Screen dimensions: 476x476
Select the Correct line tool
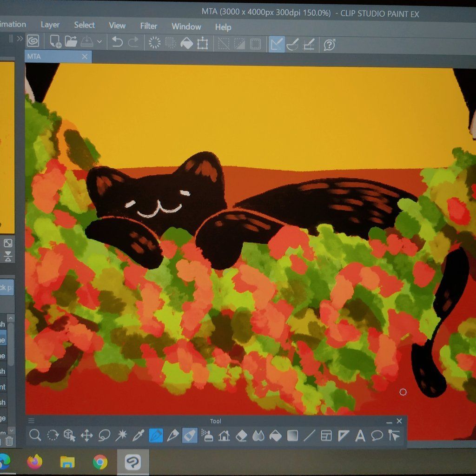(394, 435)
